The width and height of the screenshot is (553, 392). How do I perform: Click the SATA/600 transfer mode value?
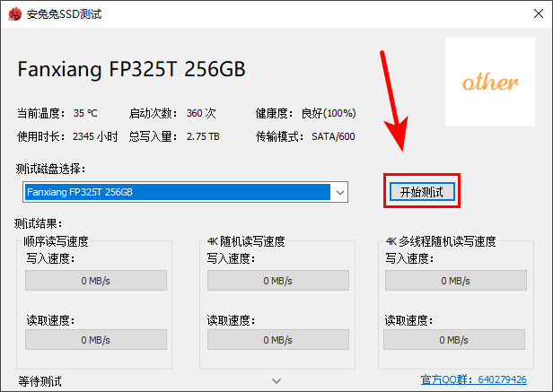pyautogui.click(x=333, y=136)
